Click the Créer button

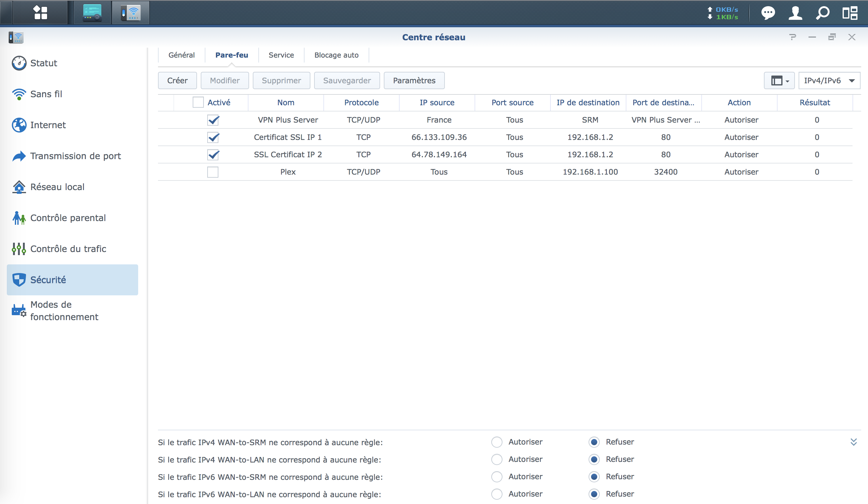click(178, 80)
